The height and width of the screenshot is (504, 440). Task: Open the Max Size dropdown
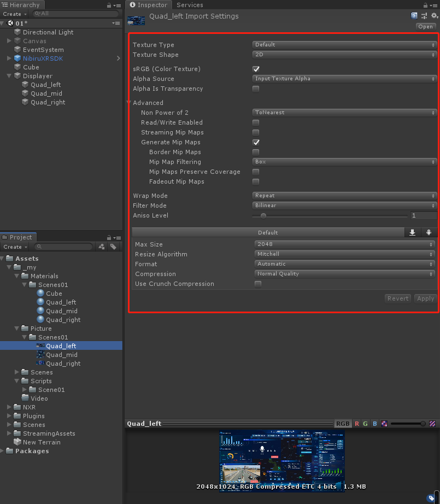click(x=344, y=244)
